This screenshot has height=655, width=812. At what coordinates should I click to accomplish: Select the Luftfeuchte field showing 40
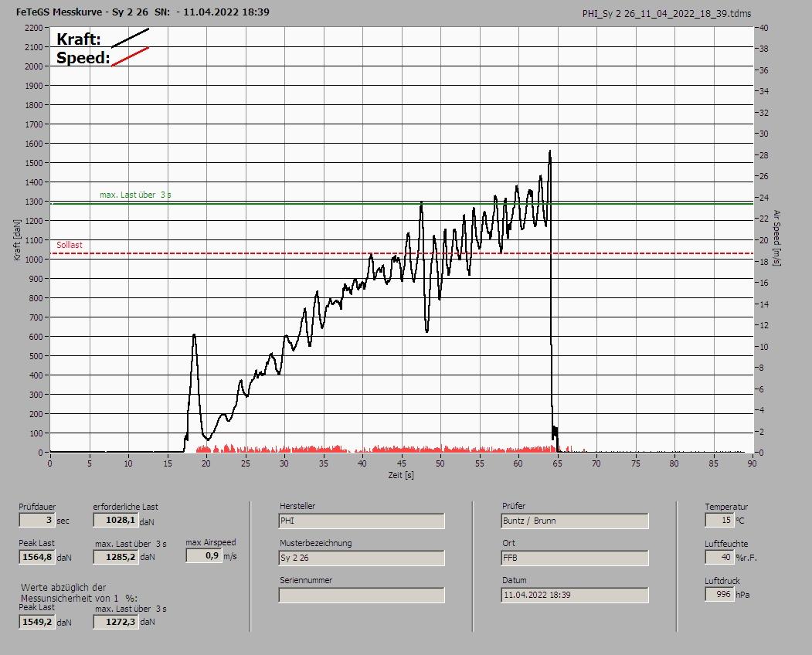719,557
